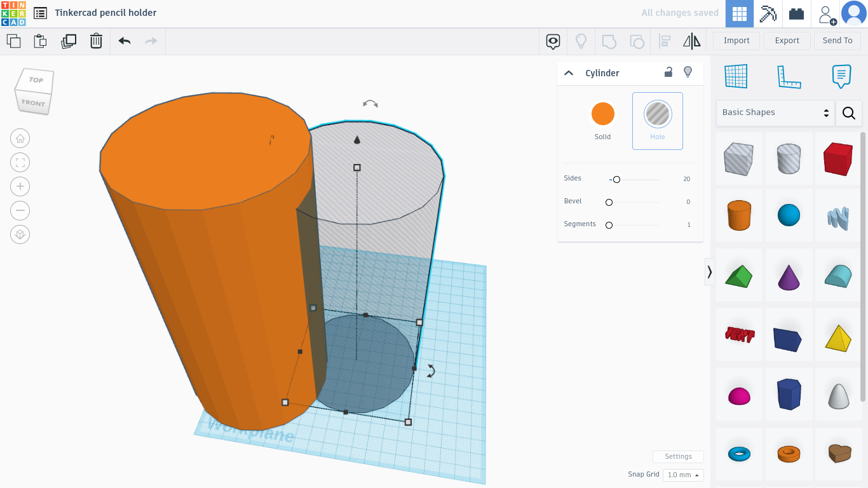This screenshot has height=488, width=868.
Task: Undo the last action
Action: pos(125,41)
